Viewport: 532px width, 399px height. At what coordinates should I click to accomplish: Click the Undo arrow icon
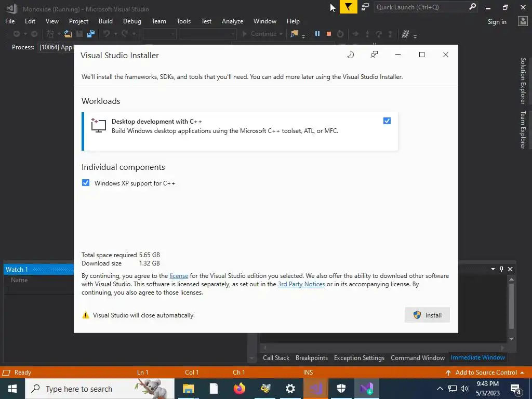tap(107, 34)
